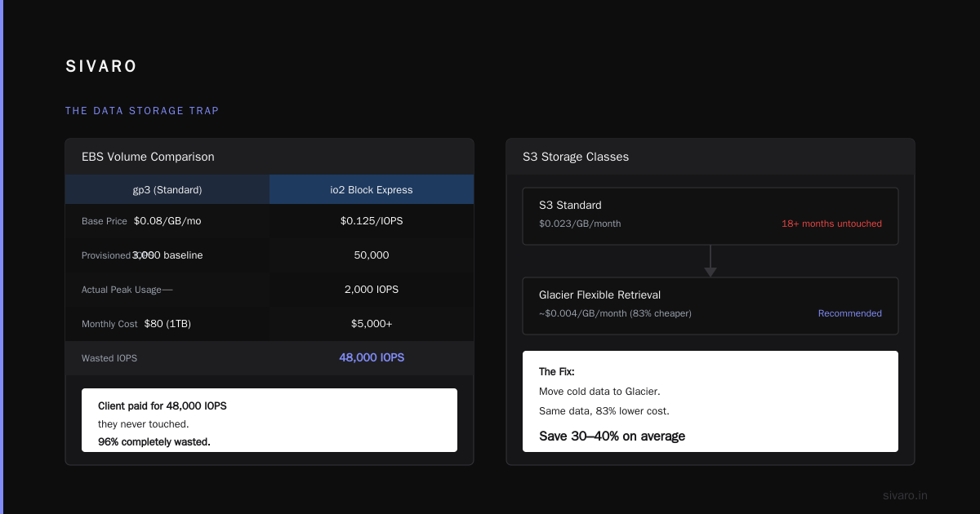
Task: Select the heading 'THE DATA STORAGE TRAP'
Action: pos(142,111)
